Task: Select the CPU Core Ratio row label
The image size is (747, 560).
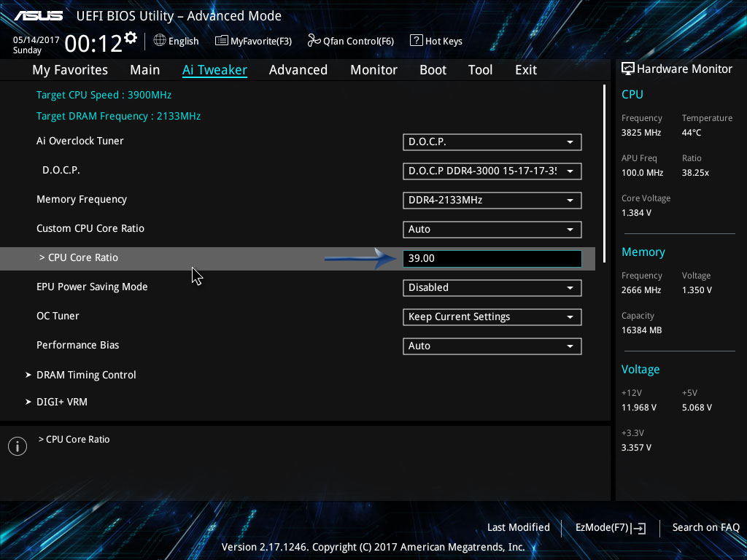Action: tap(79, 257)
